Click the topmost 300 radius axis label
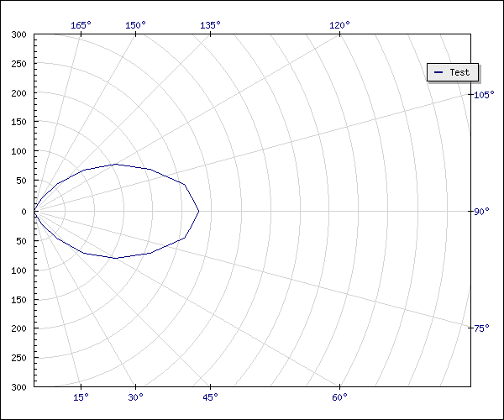 (19, 34)
